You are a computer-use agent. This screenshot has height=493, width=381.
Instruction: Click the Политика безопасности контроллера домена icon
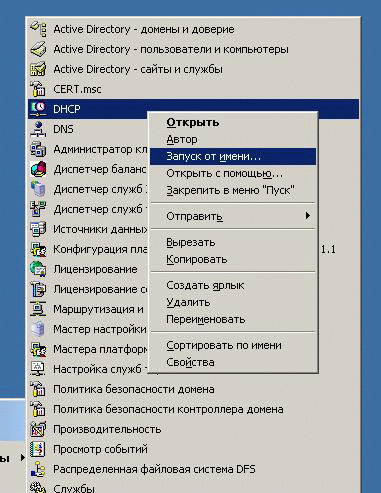click(38, 409)
